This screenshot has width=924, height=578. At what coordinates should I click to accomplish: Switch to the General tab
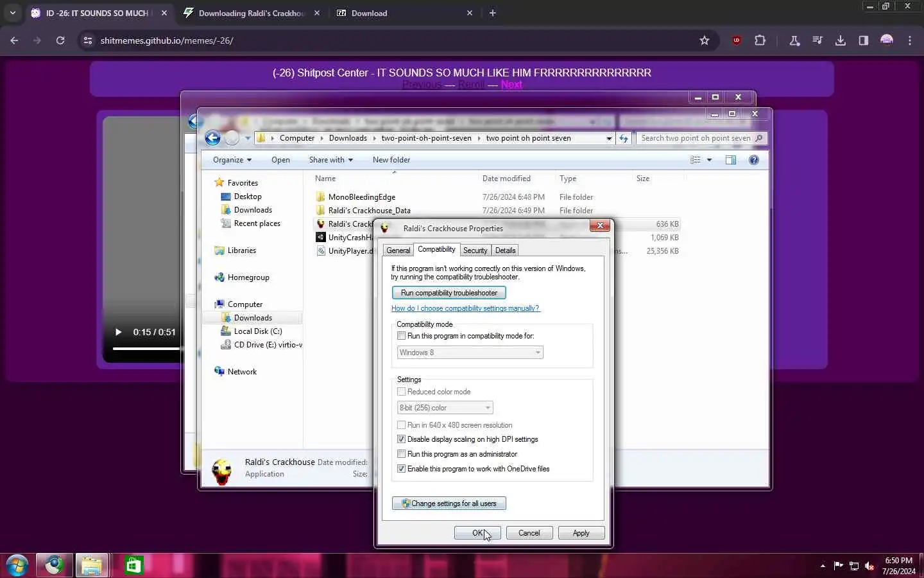[398, 250]
